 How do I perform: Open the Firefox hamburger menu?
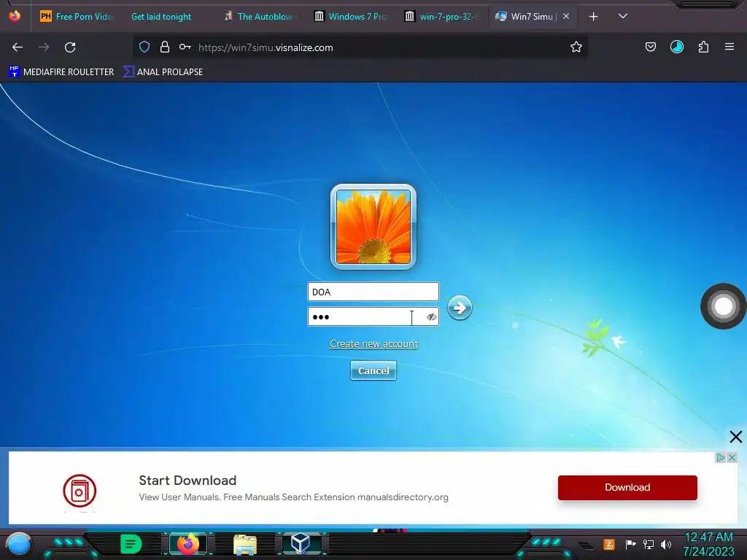(x=729, y=47)
